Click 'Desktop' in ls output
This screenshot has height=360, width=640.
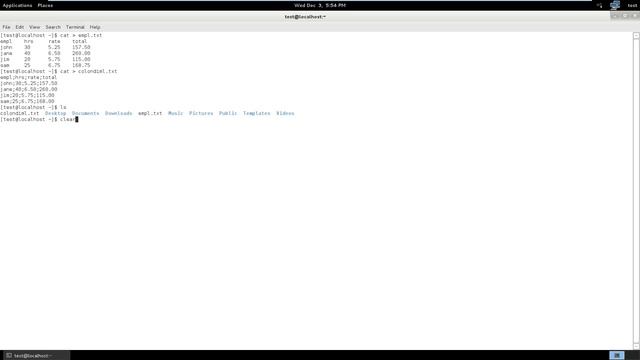56,113
